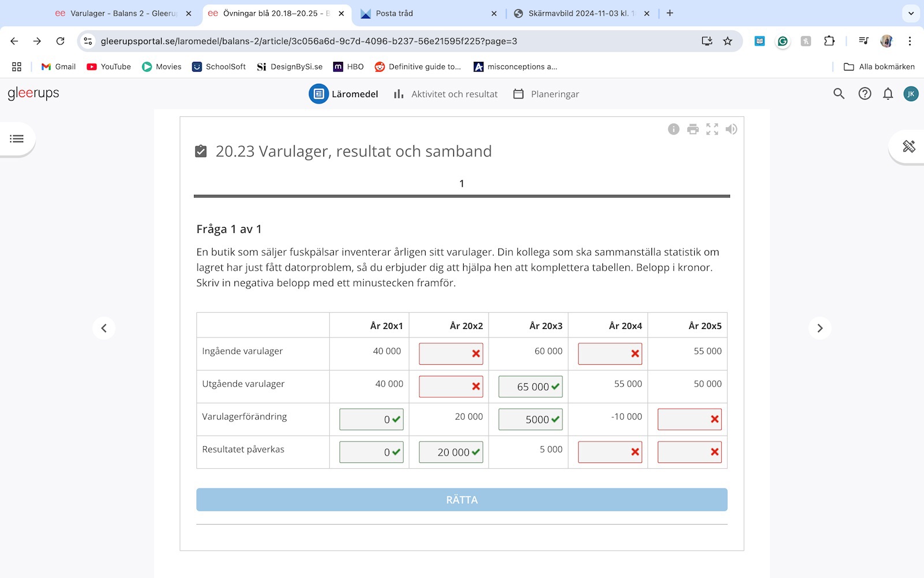Switch to Aktivitet och resultat tab
The height and width of the screenshot is (578, 924).
[445, 94]
